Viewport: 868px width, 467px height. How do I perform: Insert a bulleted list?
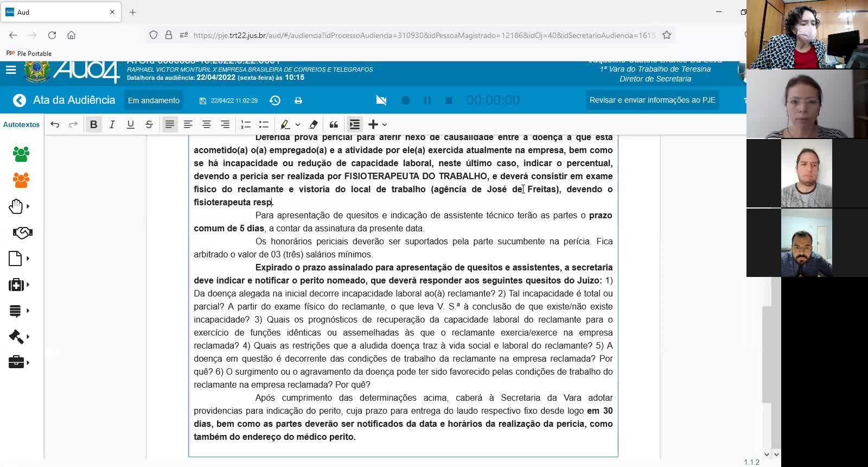click(264, 124)
